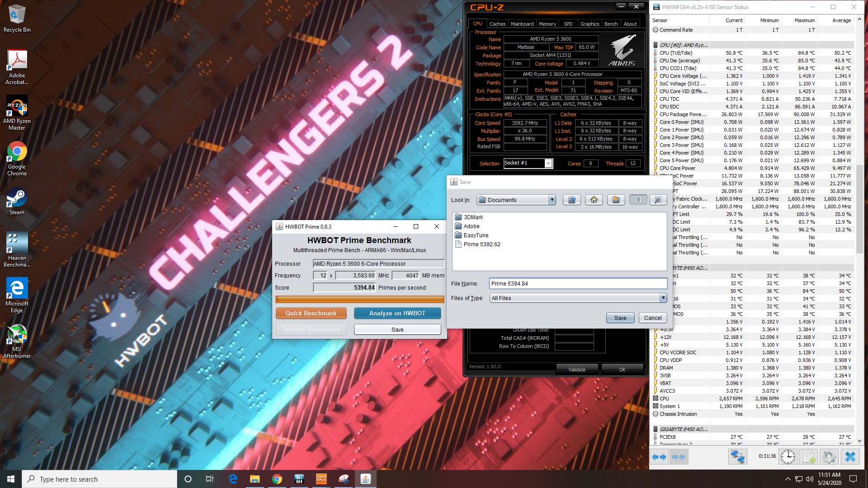Open the About tab in CPU-Z
This screenshot has height=488, width=868.
click(x=630, y=24)
